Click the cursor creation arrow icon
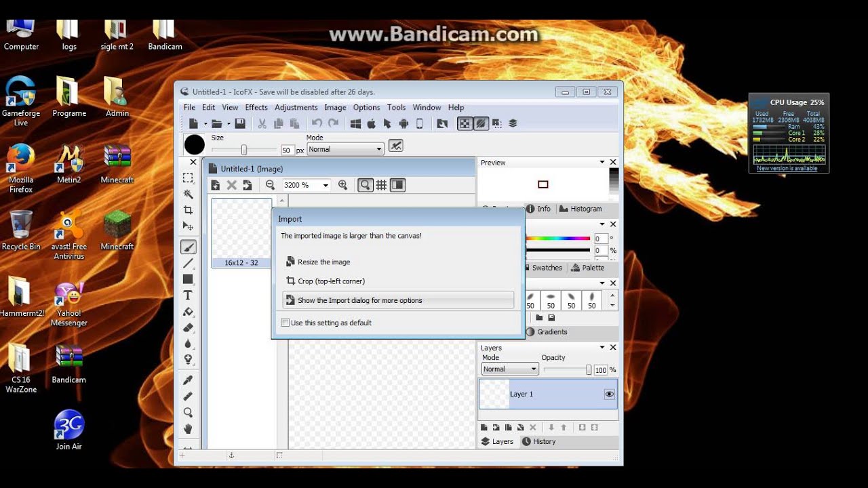The height and width of the screenshot is (488, 868). tap(387, 123)
